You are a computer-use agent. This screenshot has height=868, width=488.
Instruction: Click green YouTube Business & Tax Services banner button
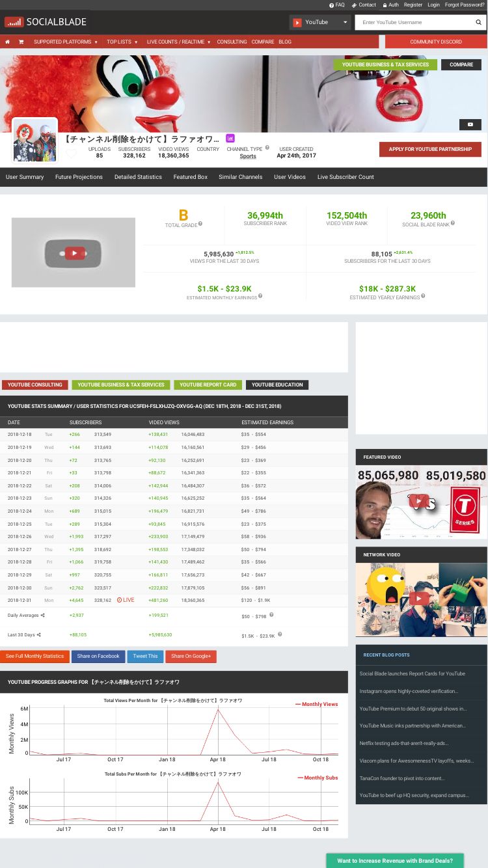[x=385, y=64]
